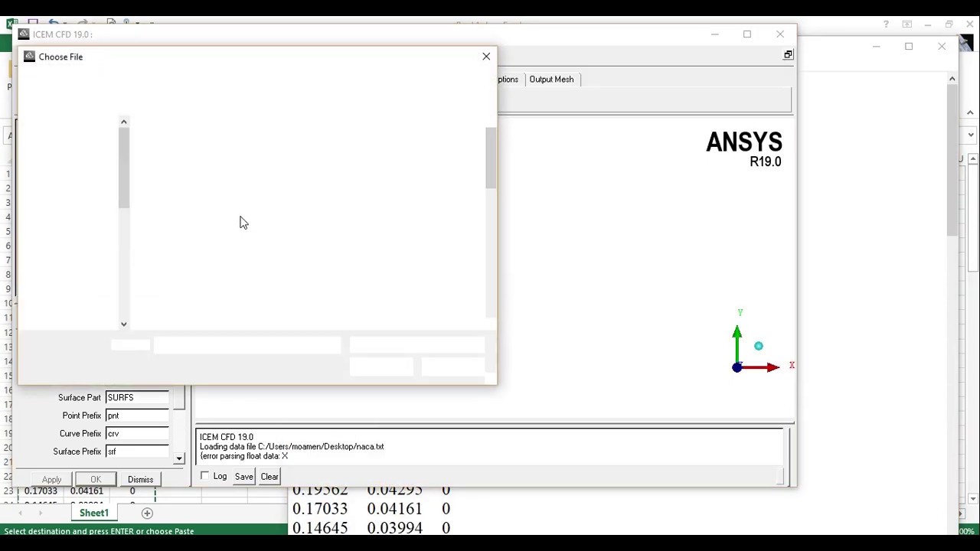980x551 pixels.
Task: Click the Surface Part input field
Action: point(137,398)
